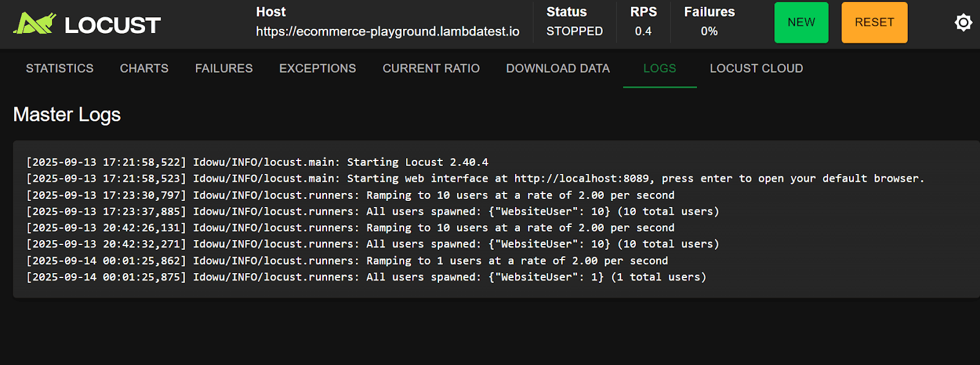The height and width of the screenshot is (365, 980).
Task: Click the Failures 0% value
Action: (x=709, y=31)
